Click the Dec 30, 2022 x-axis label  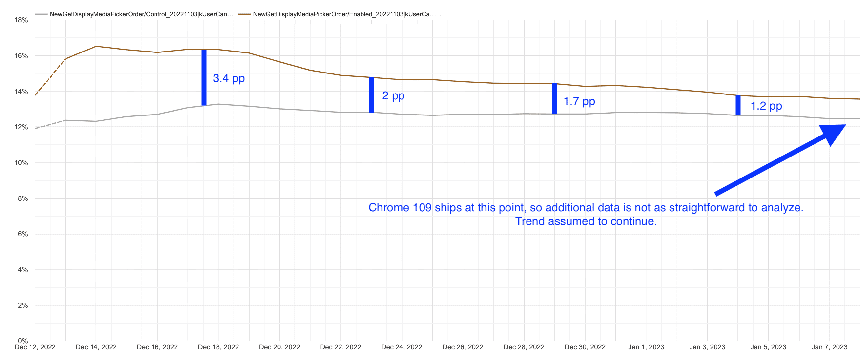point(585,347)
